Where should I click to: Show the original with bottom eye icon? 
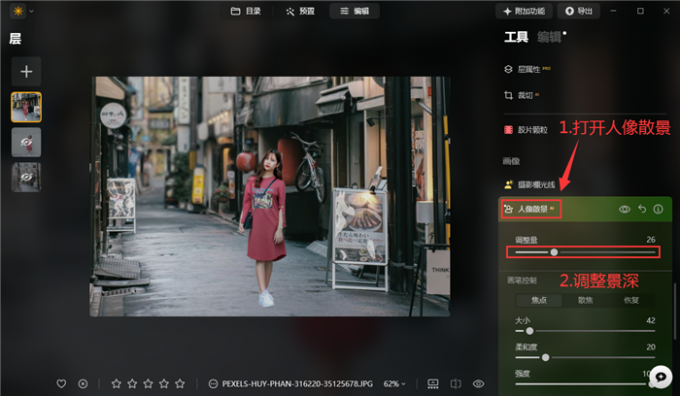[478, 384]
